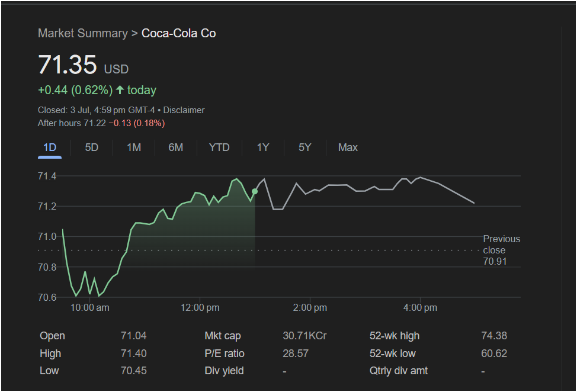Image resolution: width=577 pixels, height=392 pixels.
Task: Click the Open value 71.04
Action: (133, 336)
